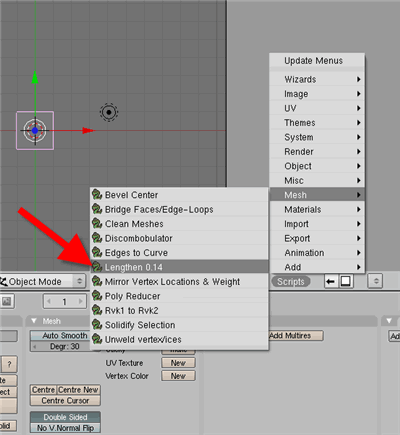Open the UV scripts submenu

tap(317, 108)
